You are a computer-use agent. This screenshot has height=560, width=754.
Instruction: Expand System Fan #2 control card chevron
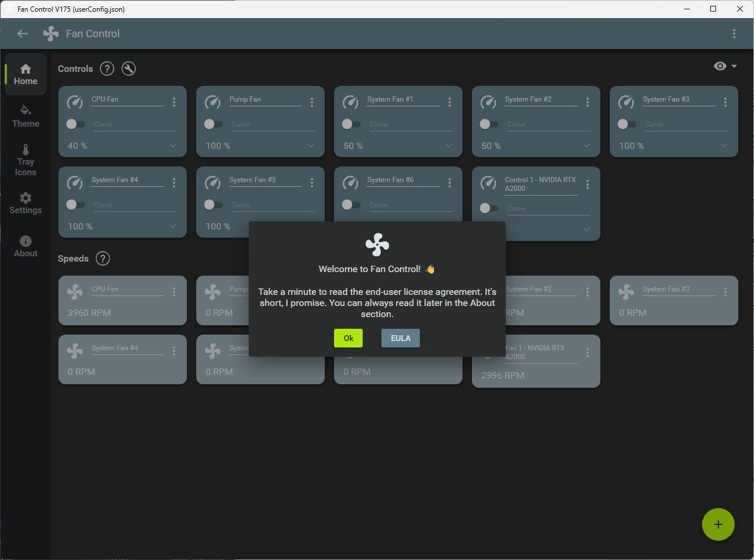tap(586, 145)
